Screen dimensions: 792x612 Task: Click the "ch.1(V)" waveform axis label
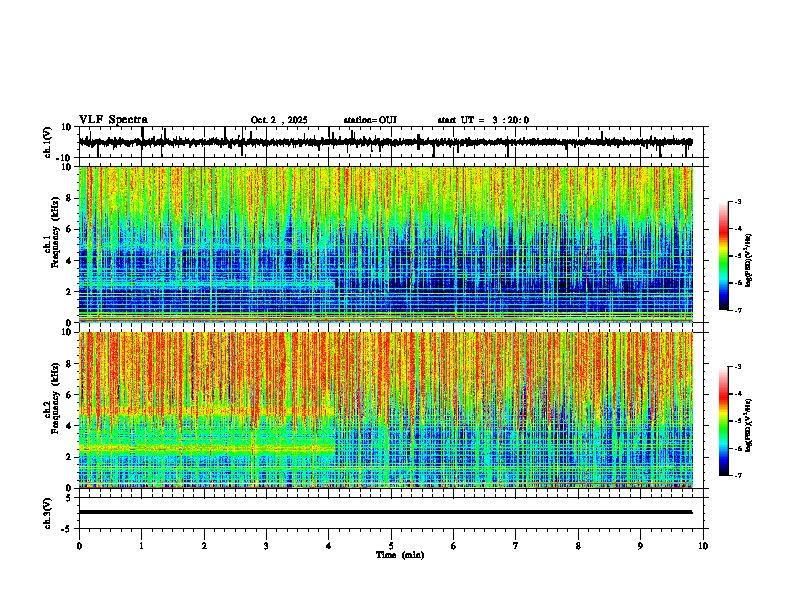(x=48, y=142)
